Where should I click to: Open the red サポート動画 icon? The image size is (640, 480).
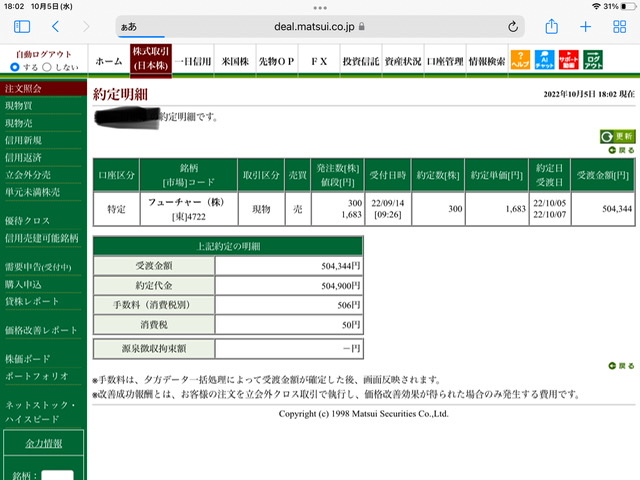coord(569,60)
